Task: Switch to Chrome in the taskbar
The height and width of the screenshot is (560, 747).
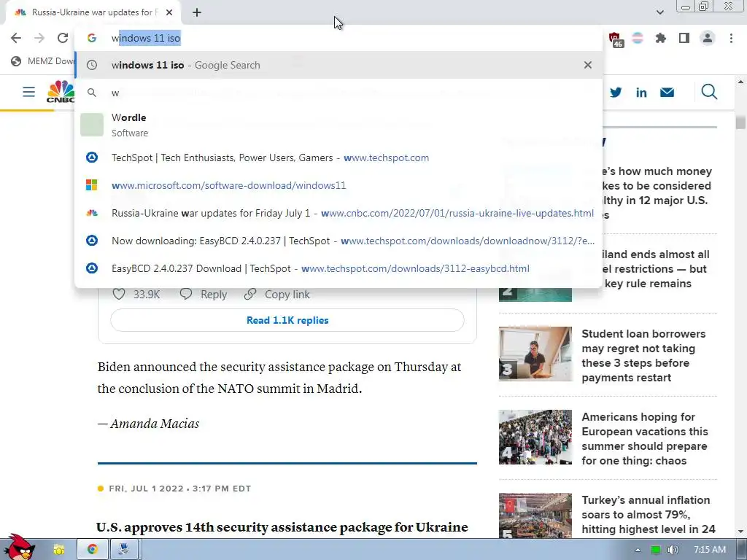Action: [93, 550]
